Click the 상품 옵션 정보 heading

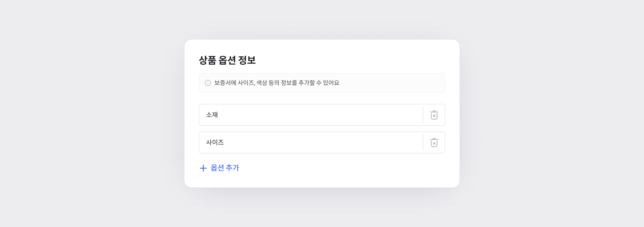coord(227,60)
